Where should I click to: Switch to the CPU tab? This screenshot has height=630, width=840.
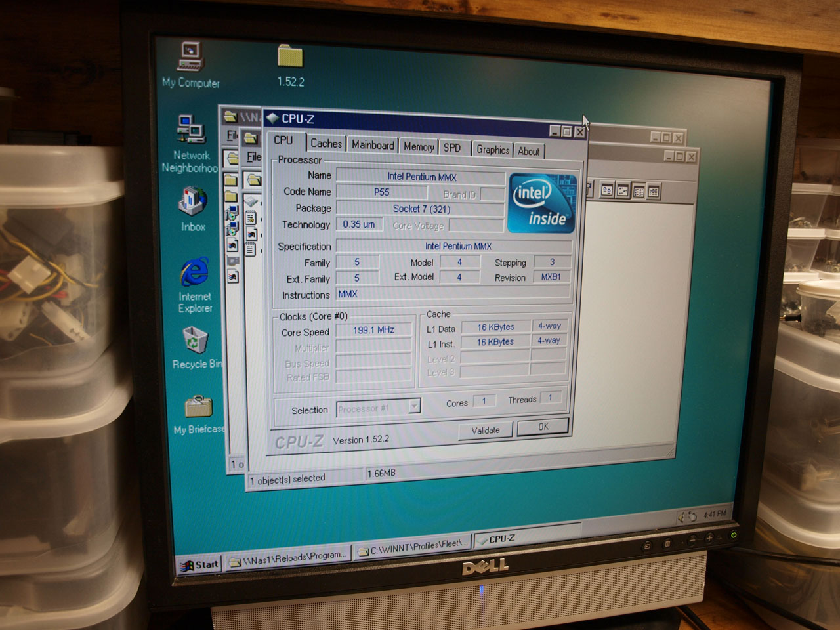[x=283, y=140]
